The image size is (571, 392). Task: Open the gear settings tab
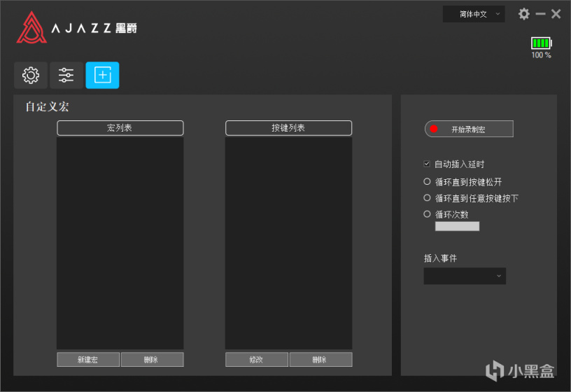pos(31,76)
